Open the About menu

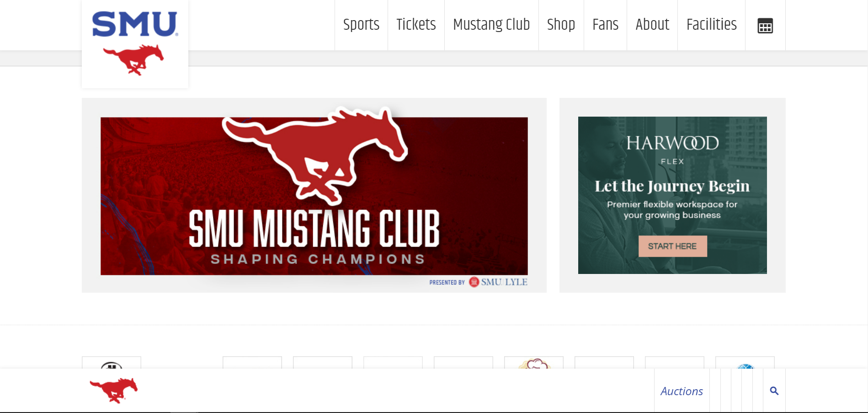(652, 25)
